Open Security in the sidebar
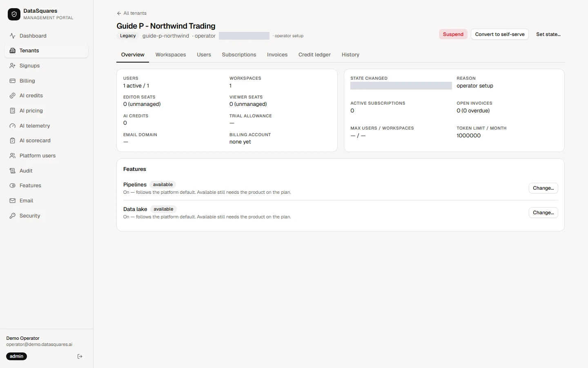588x368 pixels. tap(47, 216)
